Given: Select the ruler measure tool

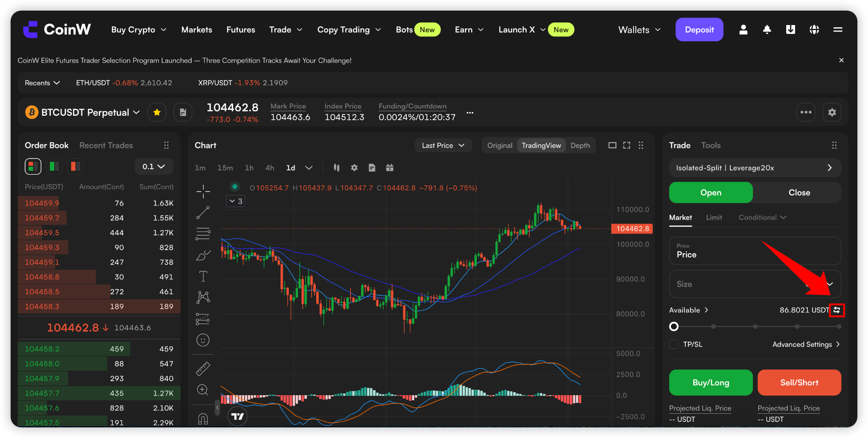Looking at the screenshot, I should 203,368.
